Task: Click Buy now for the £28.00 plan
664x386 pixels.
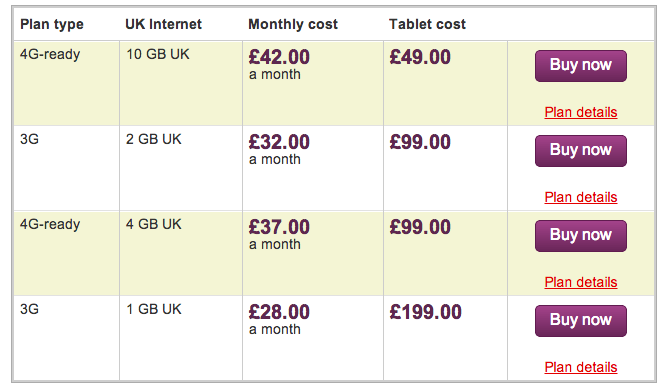Action: click(581, 321)
